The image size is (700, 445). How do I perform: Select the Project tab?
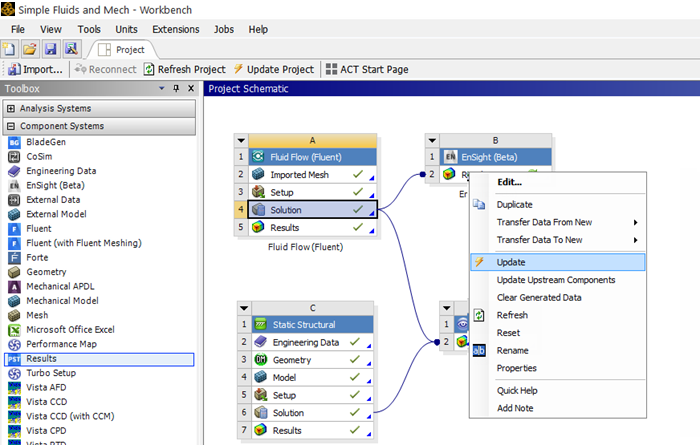click(x=121, y=50)
